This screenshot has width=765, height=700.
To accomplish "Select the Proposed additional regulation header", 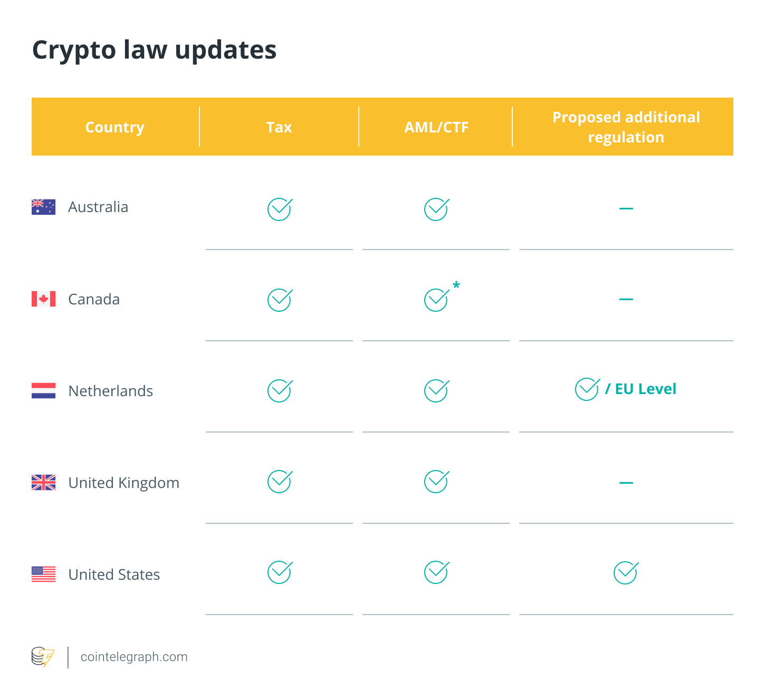I will point(626,127).
